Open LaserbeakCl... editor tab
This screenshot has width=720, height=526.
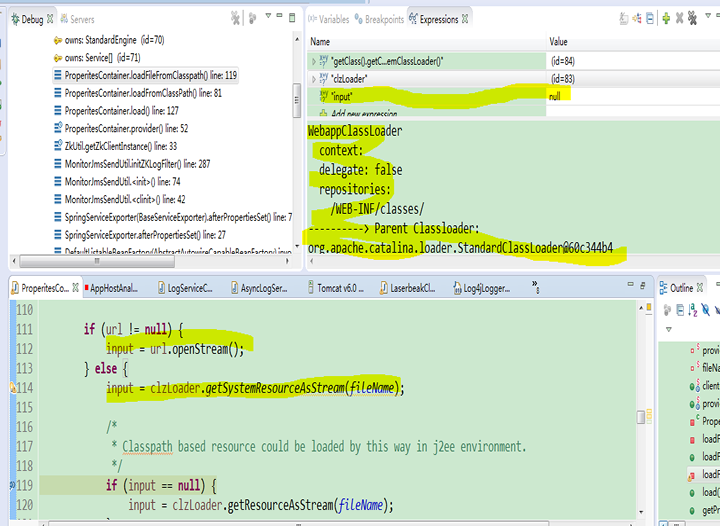click(x=408, y=288)
